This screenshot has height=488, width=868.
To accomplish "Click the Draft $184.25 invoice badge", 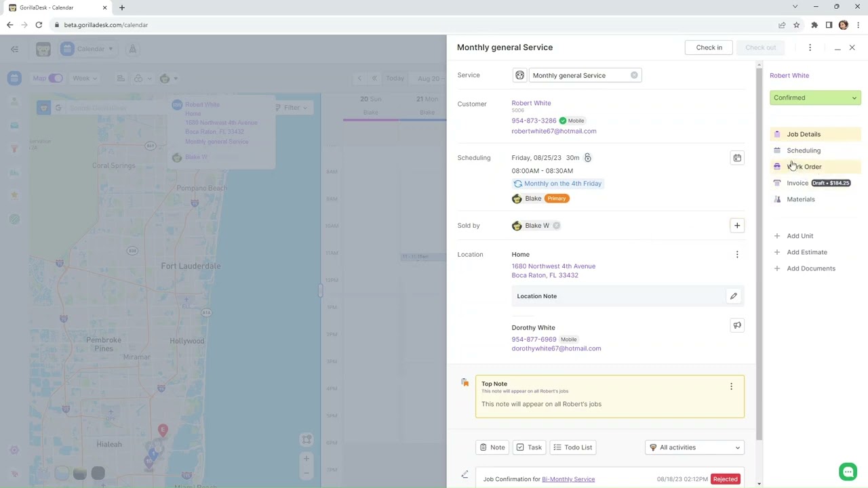I will coord(831,183).
